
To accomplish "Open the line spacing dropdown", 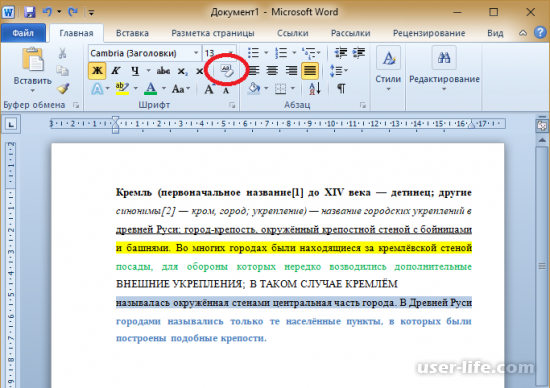I will (338, 71).
